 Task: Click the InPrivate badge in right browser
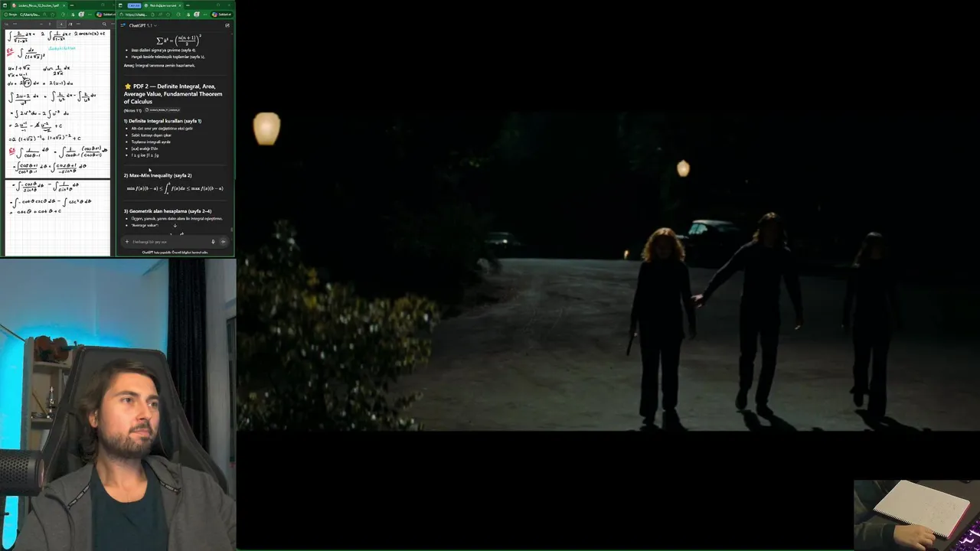coord(135,5)
